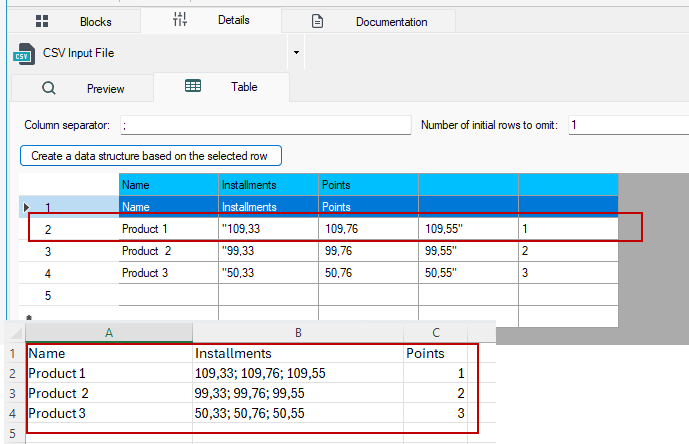Select Excel column C header
689x444 pixels.
tap(435, 333)
